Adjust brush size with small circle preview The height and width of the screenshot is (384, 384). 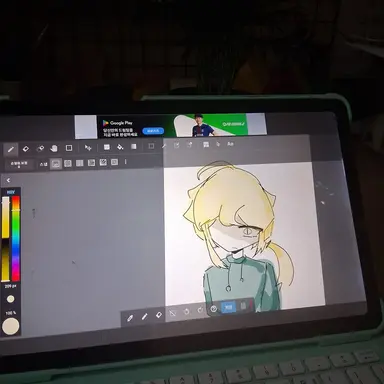click(11, 299)
